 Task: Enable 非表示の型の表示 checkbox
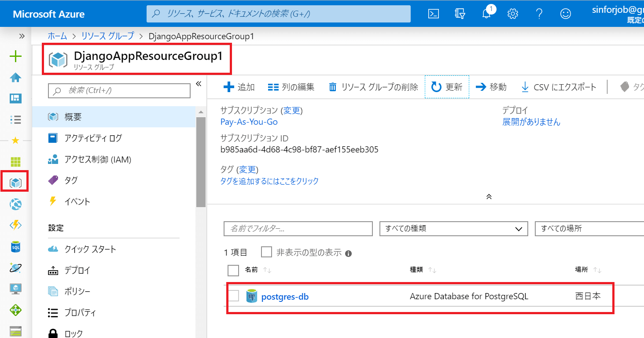click(266, 252)
